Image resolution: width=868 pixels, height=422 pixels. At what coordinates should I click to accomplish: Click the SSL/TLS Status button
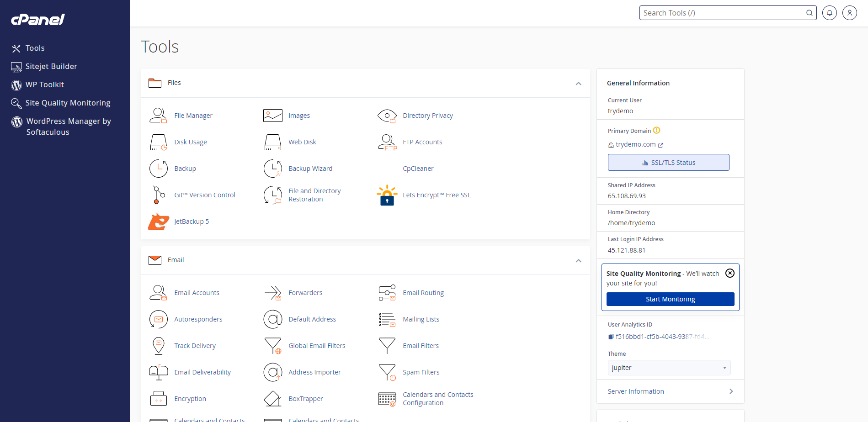click(668, 162)
